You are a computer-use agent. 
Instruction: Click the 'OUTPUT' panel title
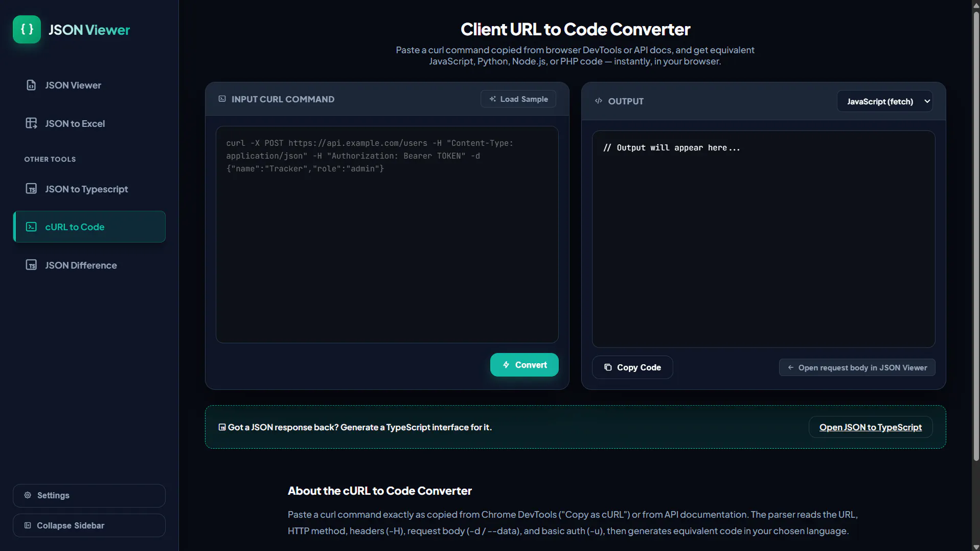[x=626, y=101]
